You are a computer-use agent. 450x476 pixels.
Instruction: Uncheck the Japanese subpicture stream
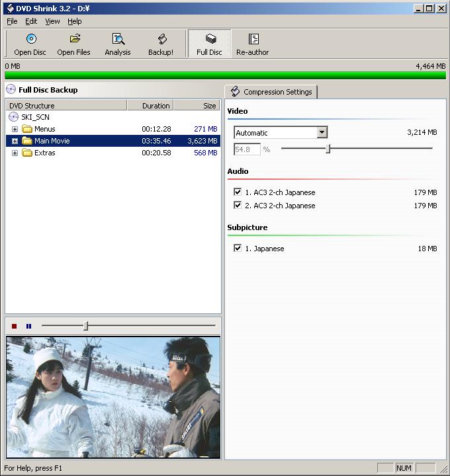238,248
